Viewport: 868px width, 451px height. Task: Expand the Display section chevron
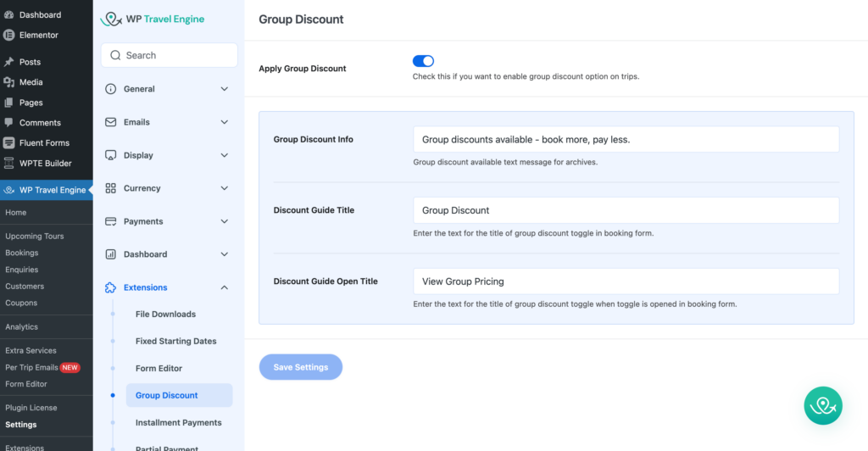coord(224,155)
